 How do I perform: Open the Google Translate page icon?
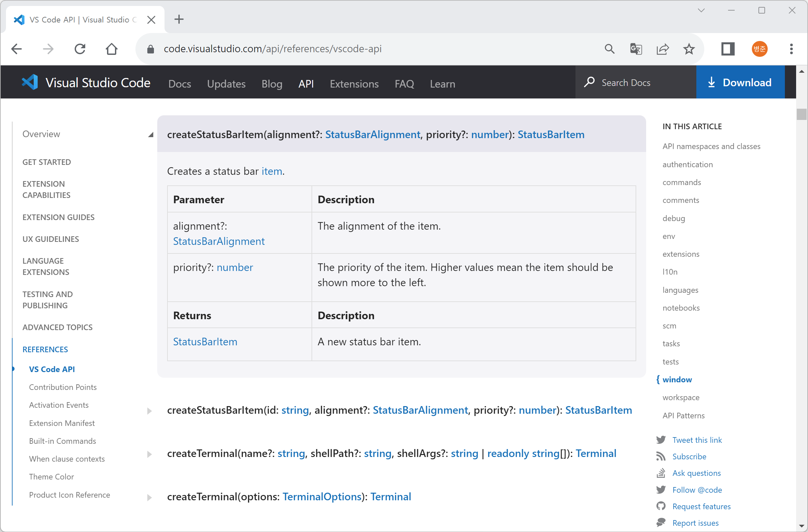click(636, 49)
